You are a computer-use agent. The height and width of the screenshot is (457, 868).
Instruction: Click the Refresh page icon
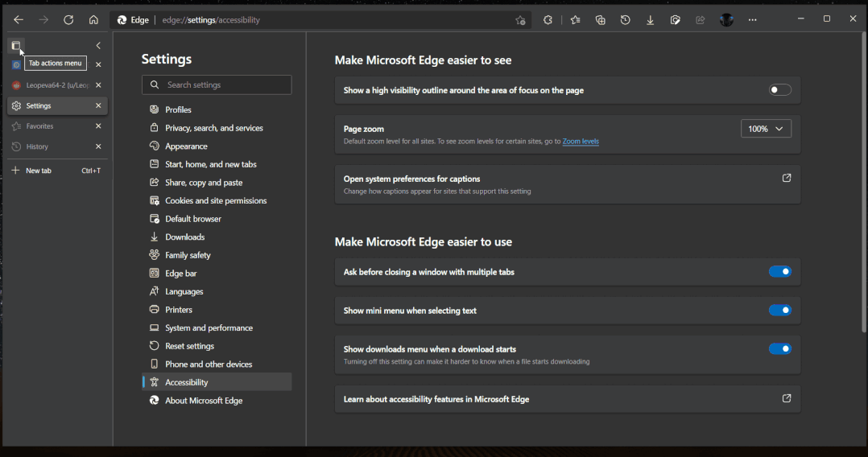pyautogui.click(x=68, y=20)
